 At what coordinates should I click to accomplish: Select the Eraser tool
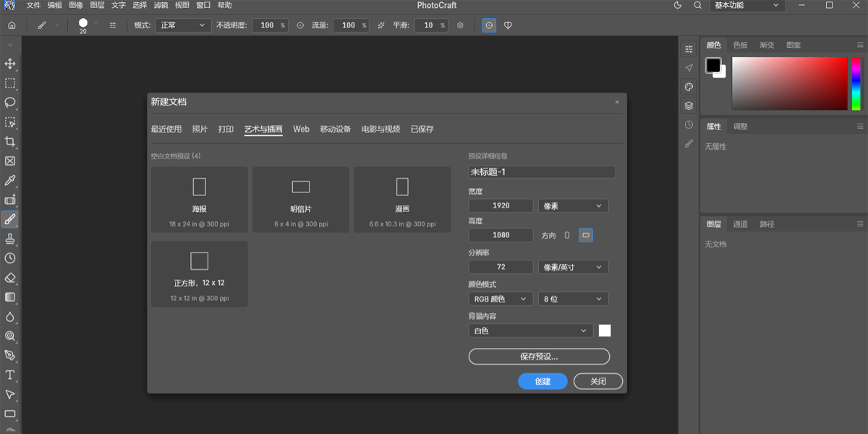(10, 278)
